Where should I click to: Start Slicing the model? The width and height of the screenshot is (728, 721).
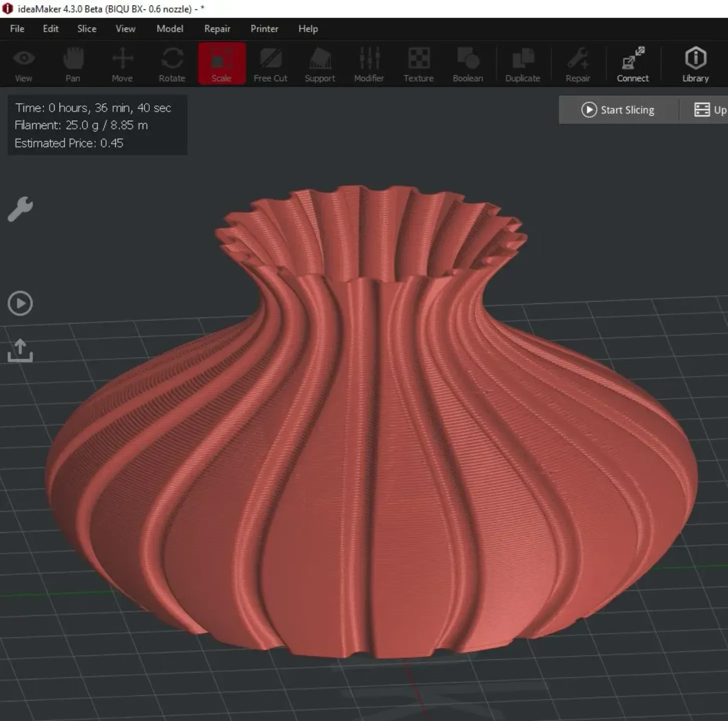point(618,110)
